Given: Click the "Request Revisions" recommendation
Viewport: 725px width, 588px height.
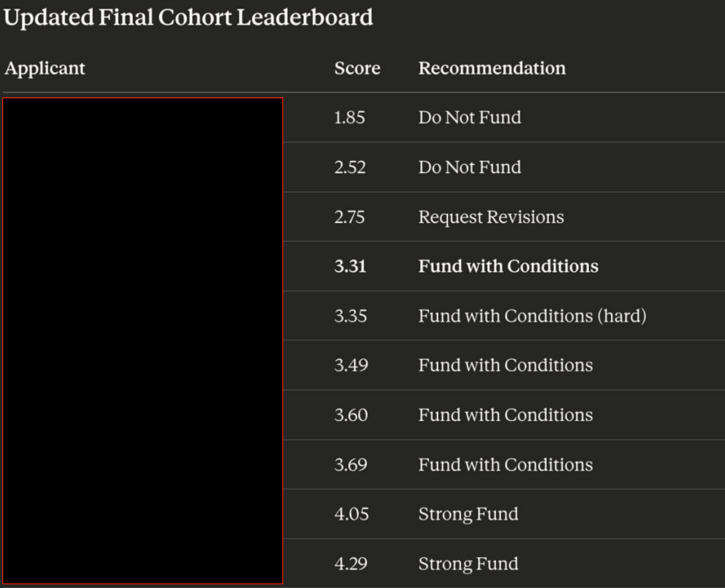Looking at the screenshot, I should click(491, 217).
